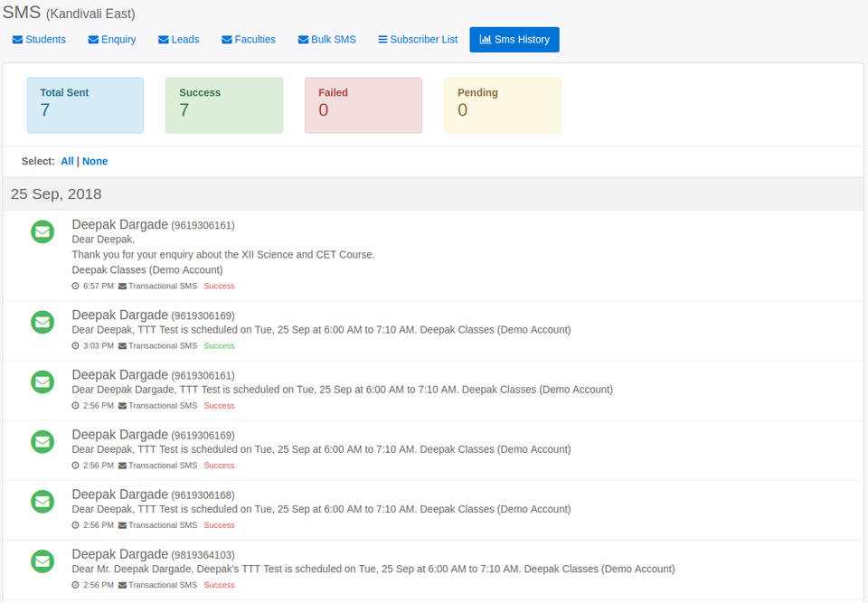868x603 pixels.
Task: Select All messages
Action: coord(66,161)
